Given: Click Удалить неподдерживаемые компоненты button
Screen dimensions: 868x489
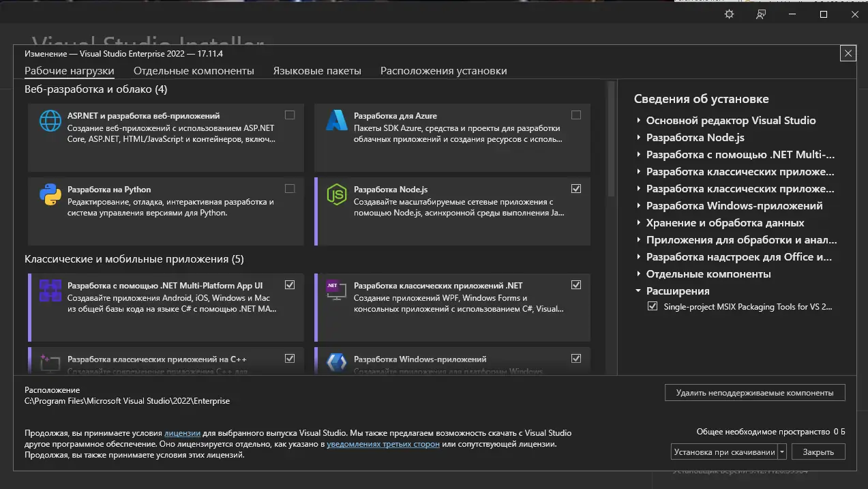Looking at the screenshot, I should [755, 392].
